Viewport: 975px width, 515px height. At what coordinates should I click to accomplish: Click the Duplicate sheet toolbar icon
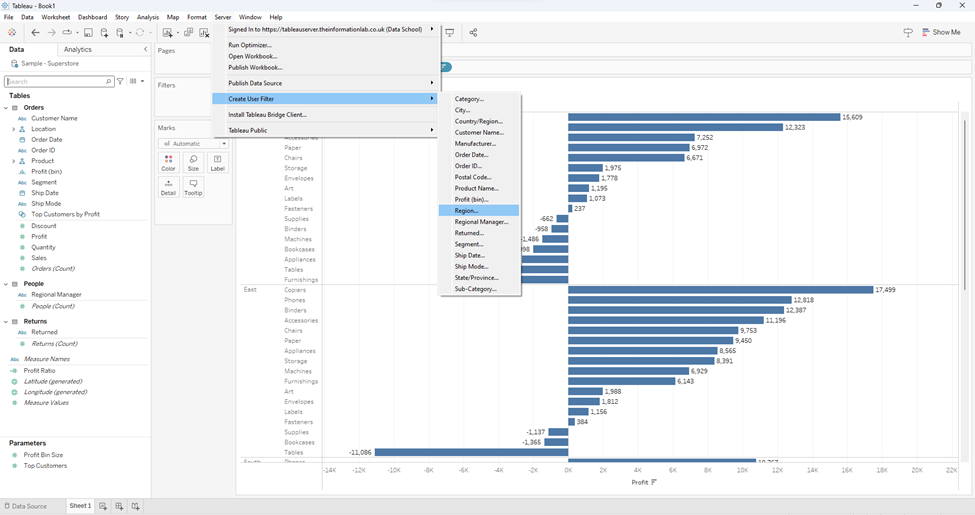(188, 32)
